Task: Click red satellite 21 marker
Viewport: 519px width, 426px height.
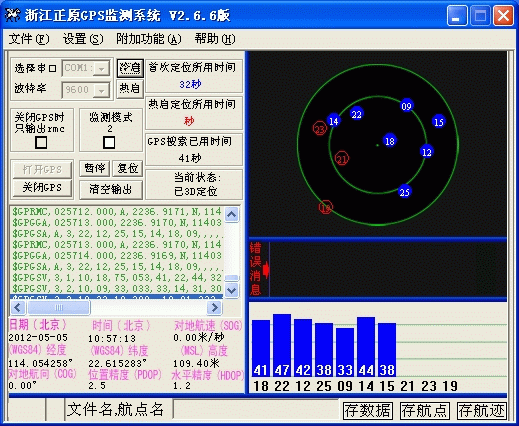Action: pyautogui.click(x=342, y=159)
